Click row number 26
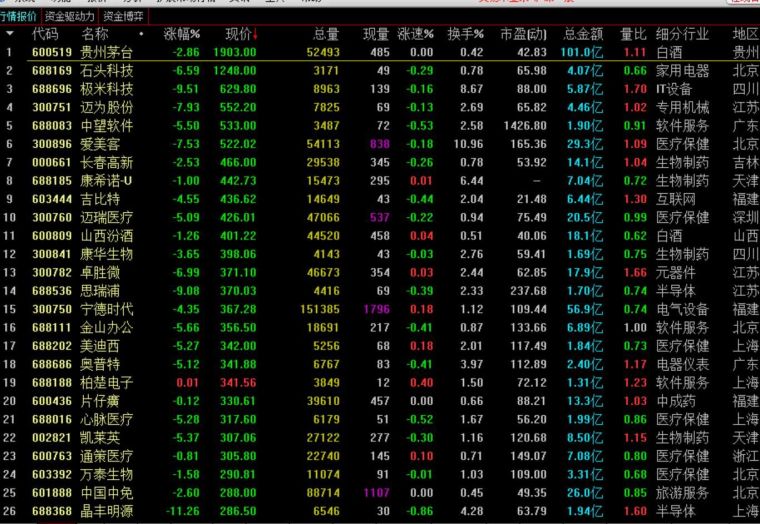Screen dimensions: 760x524 point(9,511)
